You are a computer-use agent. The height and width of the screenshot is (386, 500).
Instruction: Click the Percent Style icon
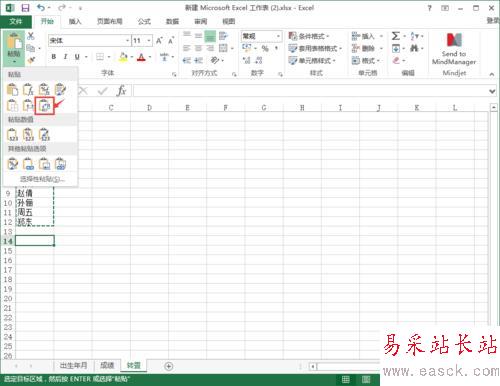pos(265,49)
